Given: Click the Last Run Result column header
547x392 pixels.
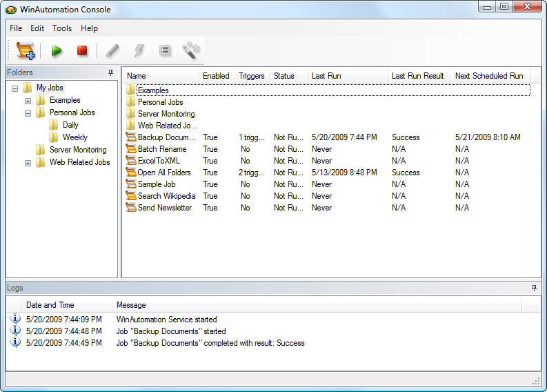Looking at the screenshot, I should (x=417, y=76).
